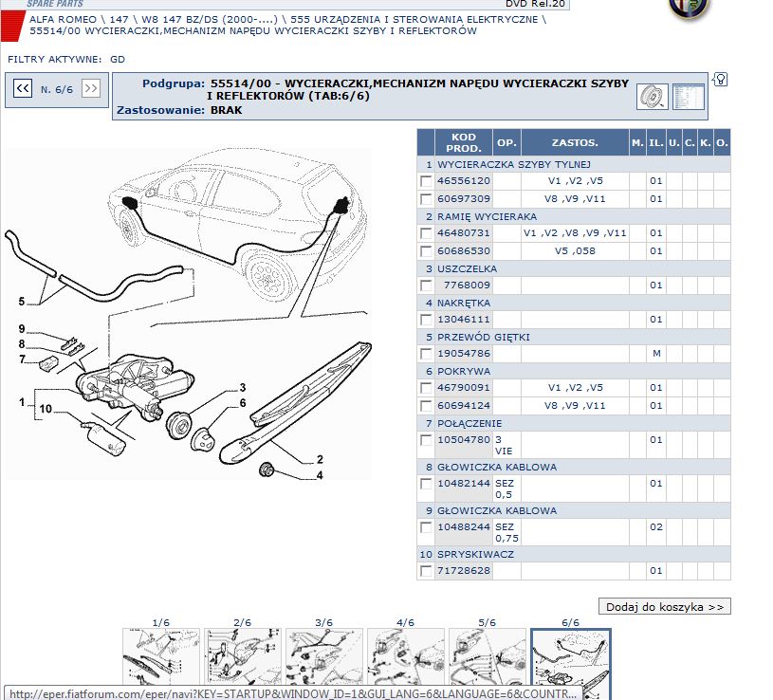
Task: Open thumbnail of table 3/6
Action: [323, 656]
